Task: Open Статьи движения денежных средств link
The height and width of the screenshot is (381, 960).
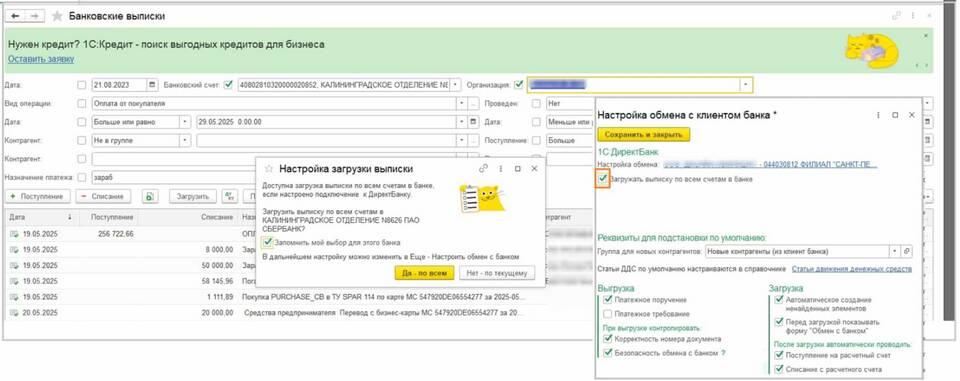Action: coord(852,269)
